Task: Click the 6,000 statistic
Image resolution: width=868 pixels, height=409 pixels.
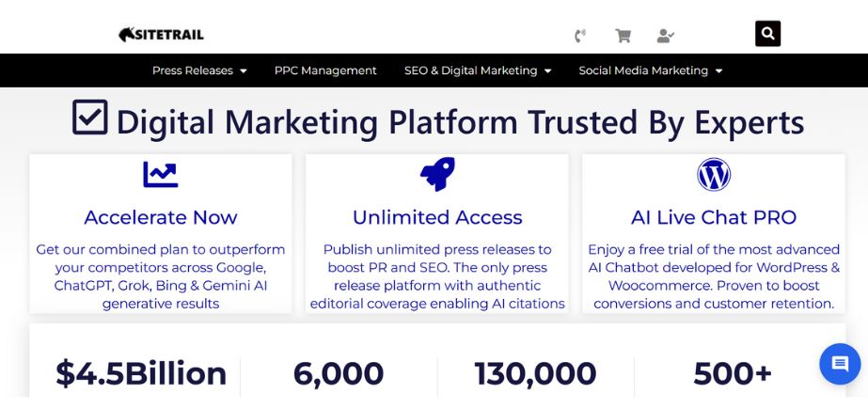Action: tap(339, 373)
